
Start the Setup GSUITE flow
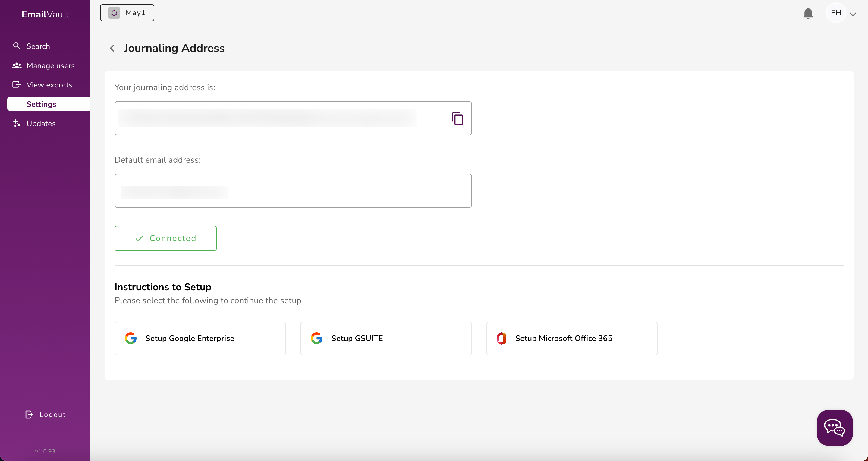(386, 338)
